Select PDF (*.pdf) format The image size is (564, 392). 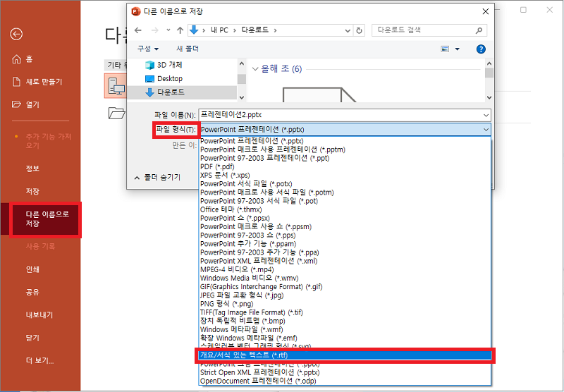[x=217, y=166]
